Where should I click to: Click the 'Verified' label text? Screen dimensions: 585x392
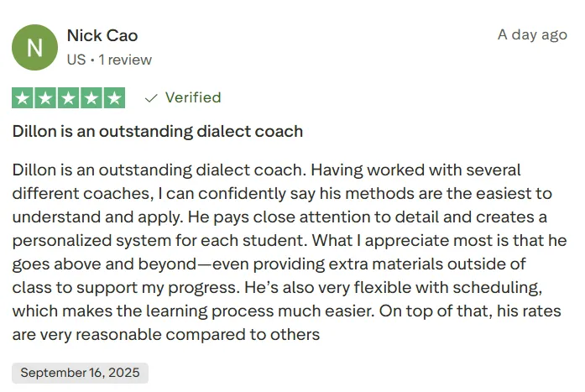pos(193,98)
